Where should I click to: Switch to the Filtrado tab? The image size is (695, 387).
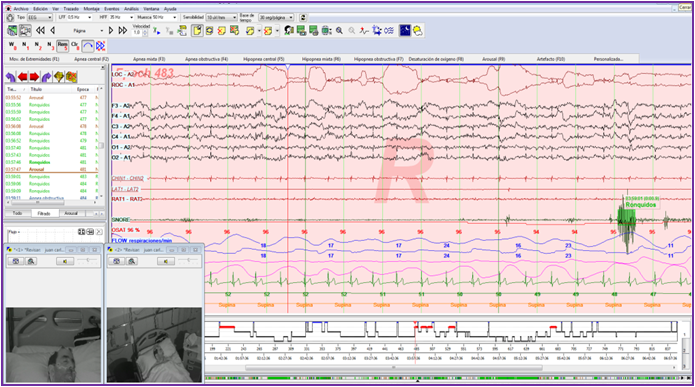(x=44, y=213)
